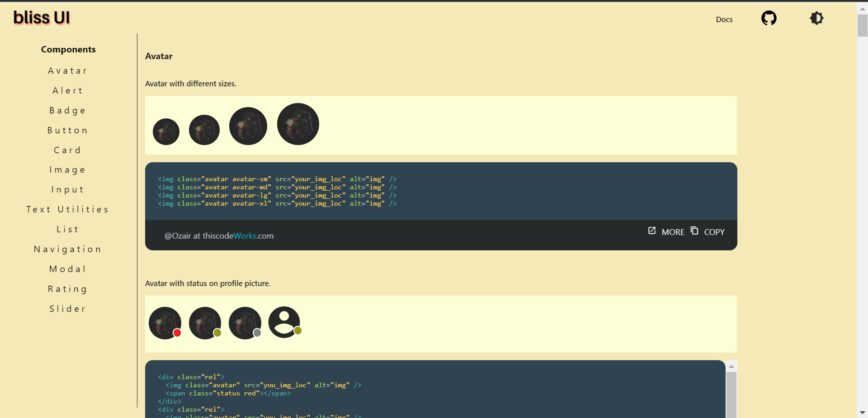The height and width of the screenshot is (418, 868).
Task: Click the extra-large avatar-xl image
Action: pyautogui.click(x=298, y=124)
